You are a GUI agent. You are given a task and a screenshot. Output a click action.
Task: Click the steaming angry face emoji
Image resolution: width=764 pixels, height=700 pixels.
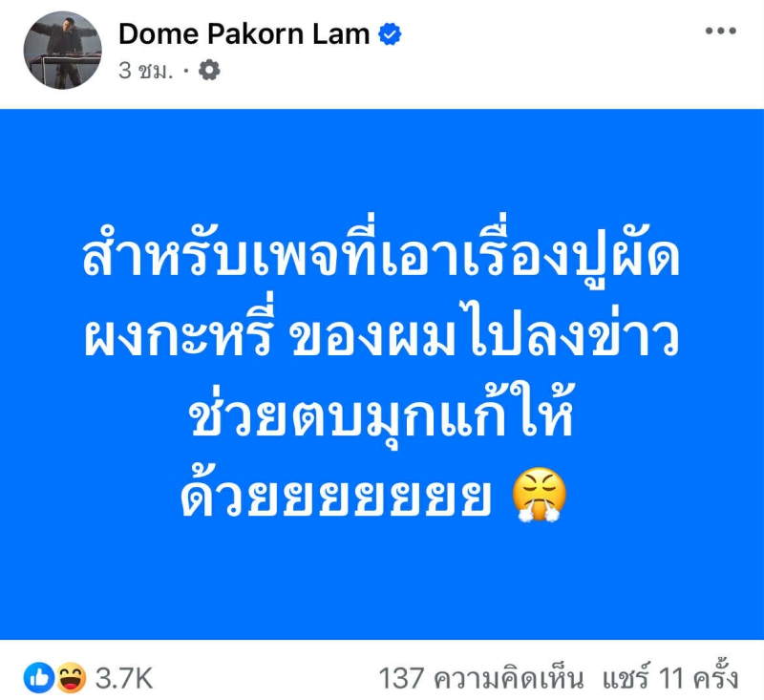[539, 495]
